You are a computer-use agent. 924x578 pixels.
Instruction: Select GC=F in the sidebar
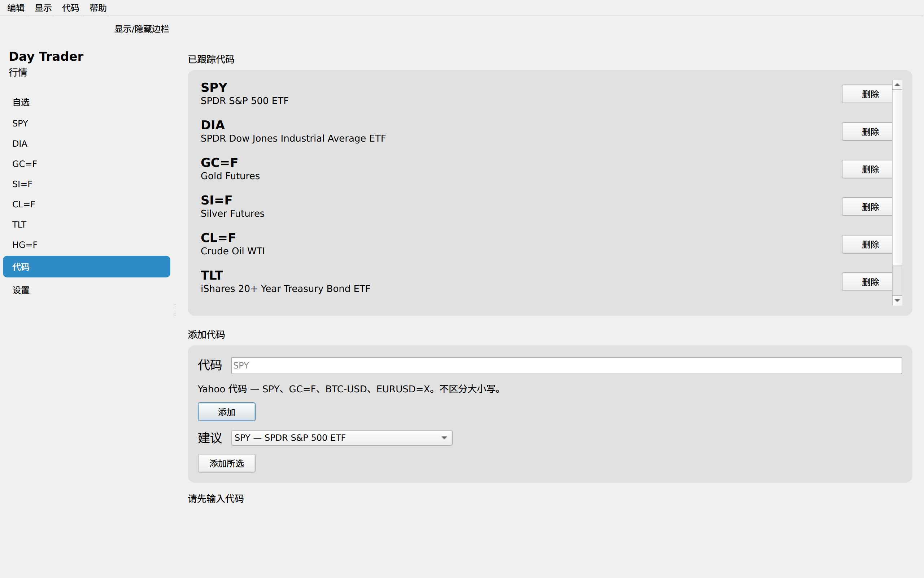point(86,164)
